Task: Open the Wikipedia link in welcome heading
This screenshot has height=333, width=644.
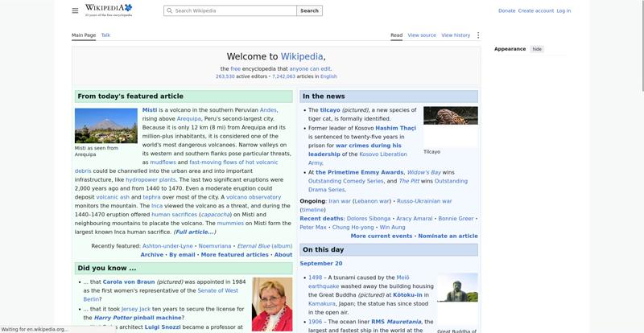Action: 302,56
